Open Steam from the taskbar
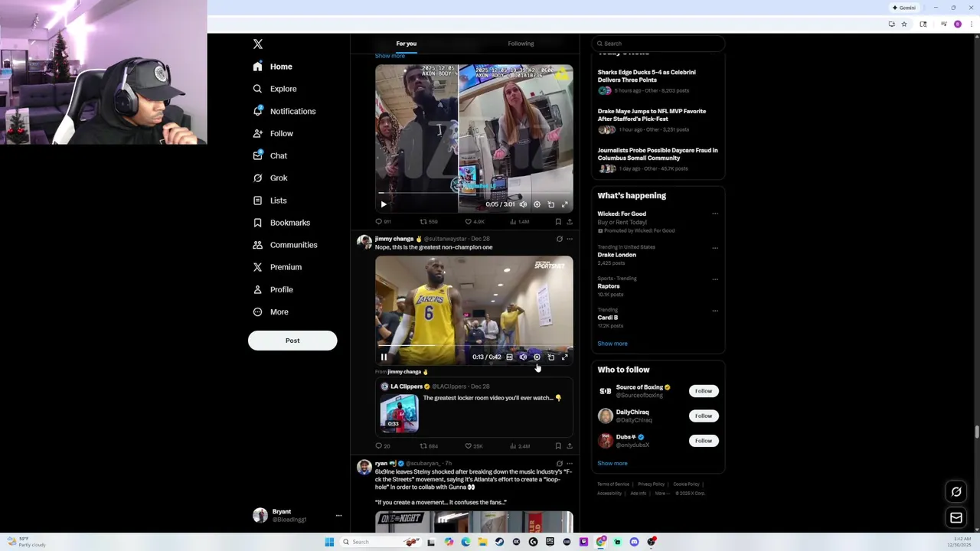 [x=499, y=542]
